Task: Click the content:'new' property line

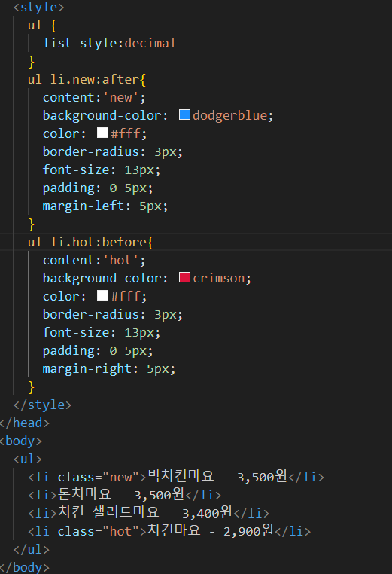Action: 94,97
